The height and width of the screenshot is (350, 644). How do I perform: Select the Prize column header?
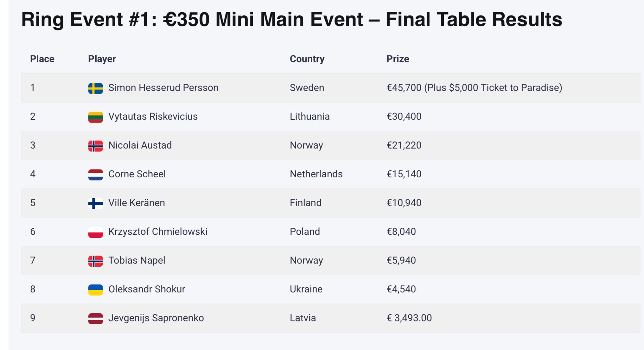tap(398, 59)
